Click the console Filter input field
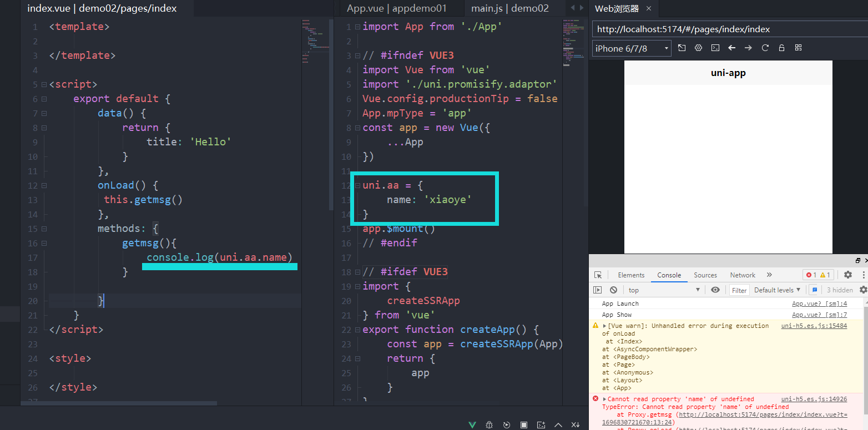 pyautogui.click(x=739, y=290)
